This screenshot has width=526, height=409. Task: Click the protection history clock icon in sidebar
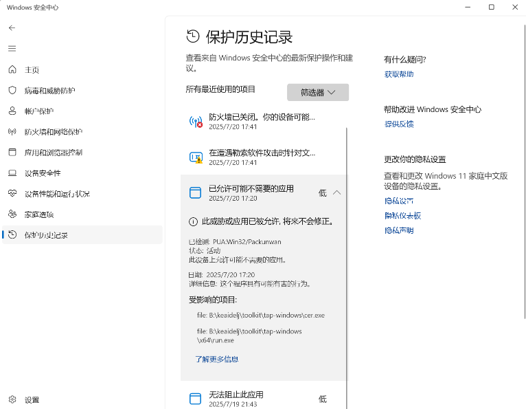(12, 235)
